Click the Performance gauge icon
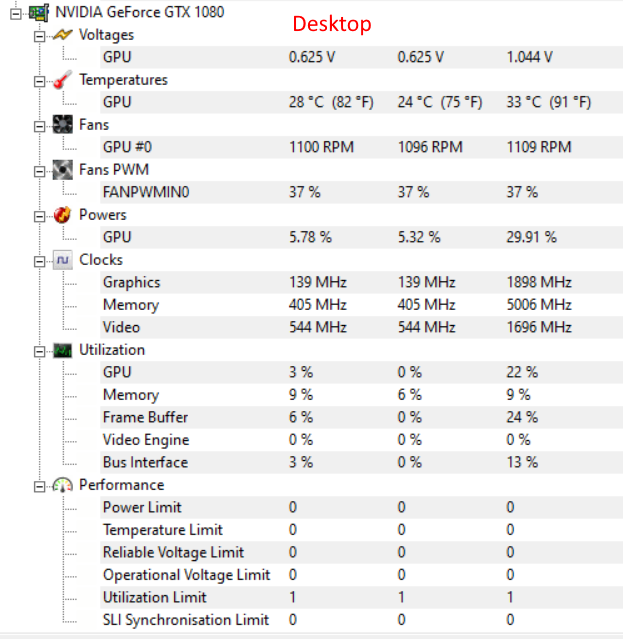The width and height of the screenshot is (623, 639). point(62,485)
